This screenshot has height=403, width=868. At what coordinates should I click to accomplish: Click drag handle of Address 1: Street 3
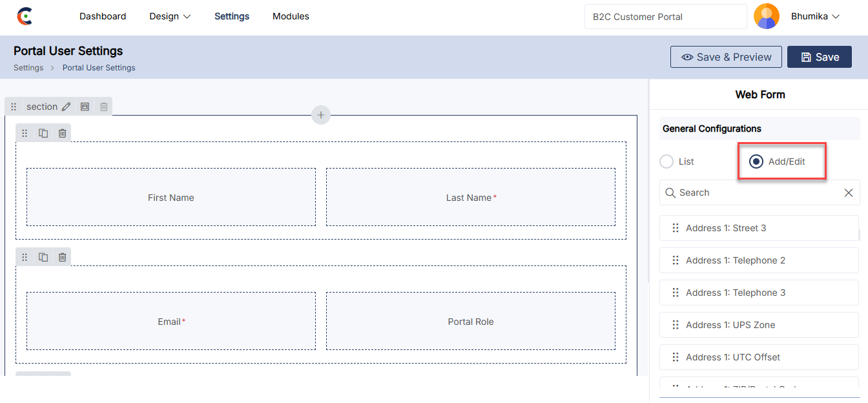pyautogui.click(x=676, y=228)
